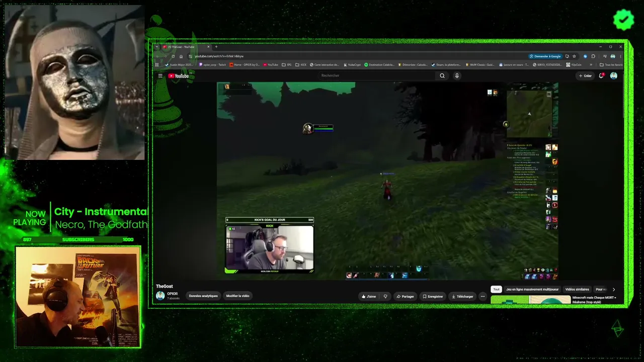The image size is (644, 362).
Task: Click the Partager button
Action: [405, 297]
